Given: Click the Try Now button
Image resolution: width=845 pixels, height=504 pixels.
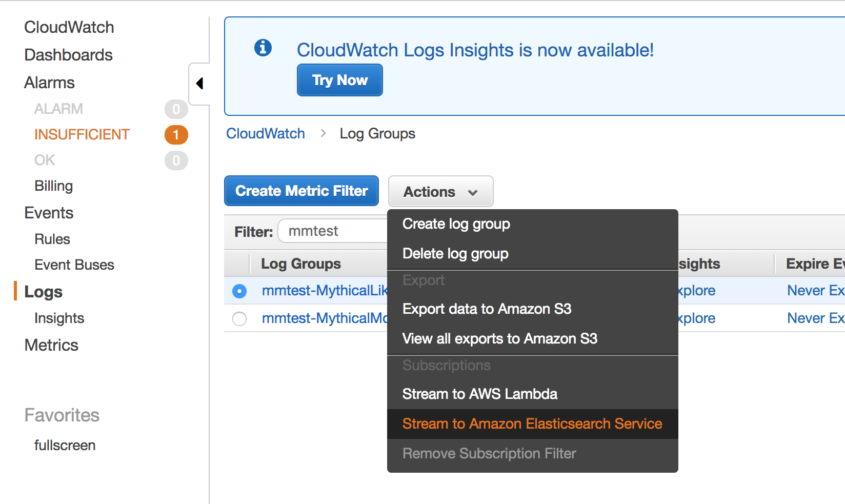Looking at the screenshot, I should tap(340, 80).
